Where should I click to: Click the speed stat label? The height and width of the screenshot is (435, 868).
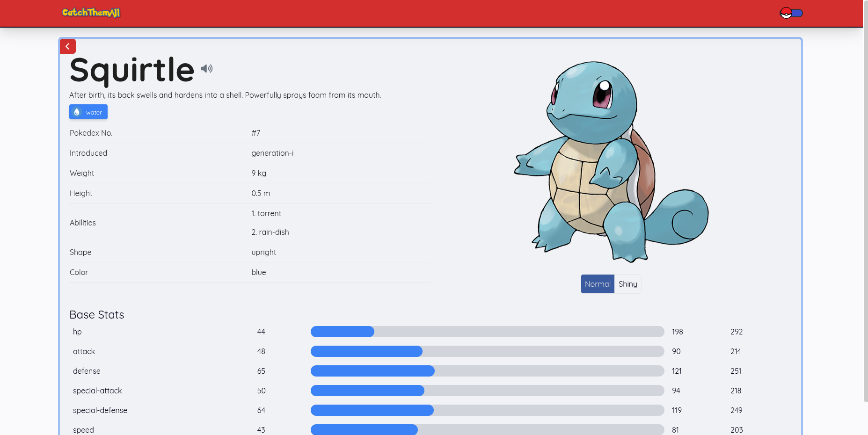pos(83,430)
